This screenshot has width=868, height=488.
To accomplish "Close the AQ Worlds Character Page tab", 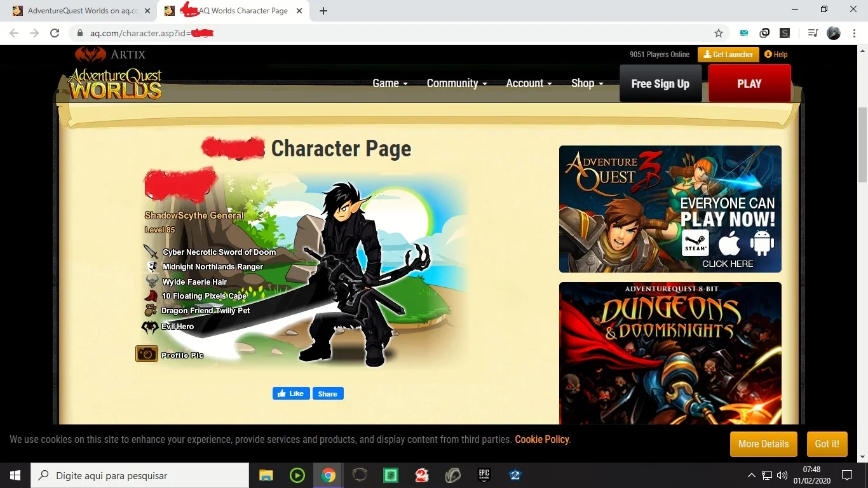I will [301, 11].
